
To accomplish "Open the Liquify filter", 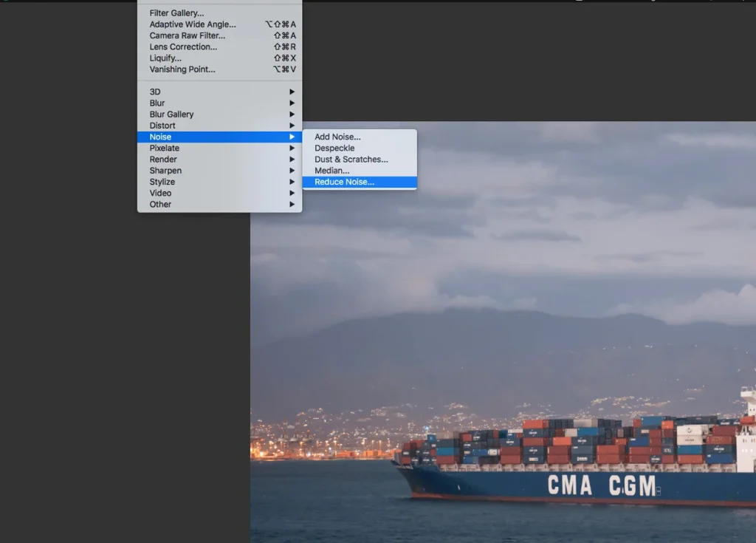I will point(219,58).
